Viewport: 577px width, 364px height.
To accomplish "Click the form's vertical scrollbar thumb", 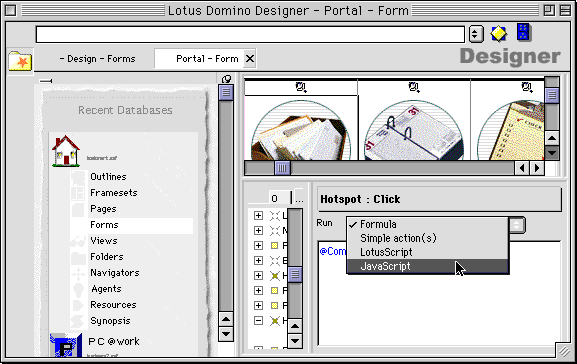I will [552, 95].
